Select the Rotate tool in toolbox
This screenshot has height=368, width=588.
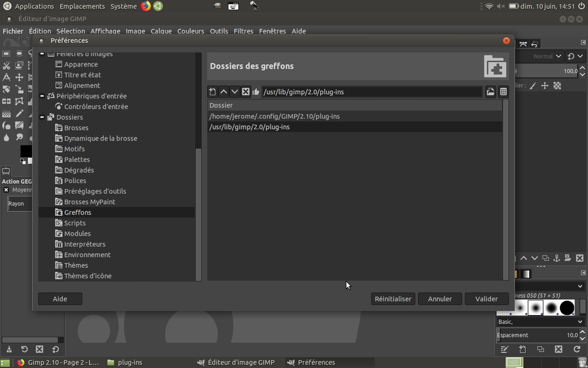click(6, 89)
